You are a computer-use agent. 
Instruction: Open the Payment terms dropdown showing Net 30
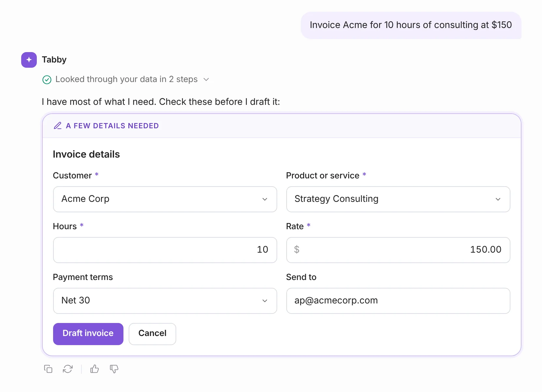[165, 301]
